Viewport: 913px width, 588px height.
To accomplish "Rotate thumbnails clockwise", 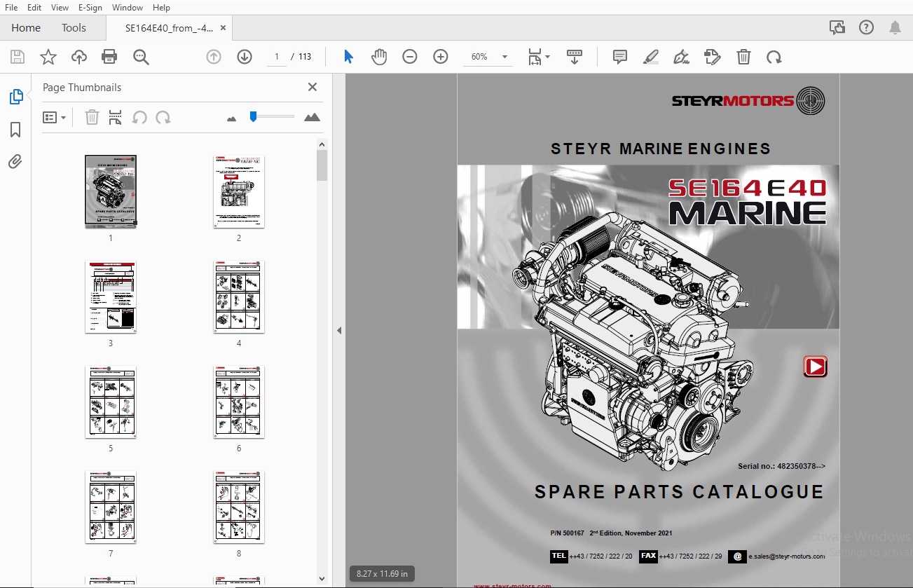I will [x=163, y=117].
